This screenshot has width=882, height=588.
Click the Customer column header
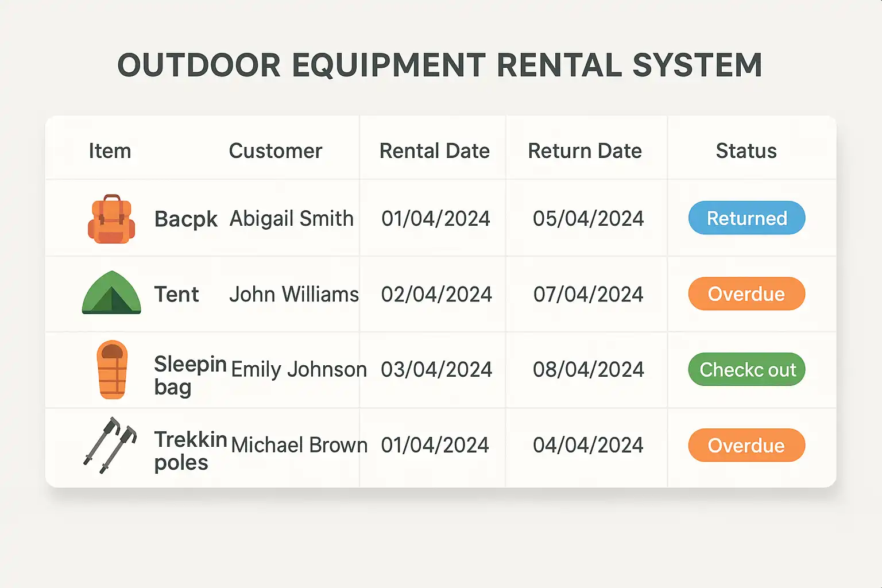pos(276,151)
